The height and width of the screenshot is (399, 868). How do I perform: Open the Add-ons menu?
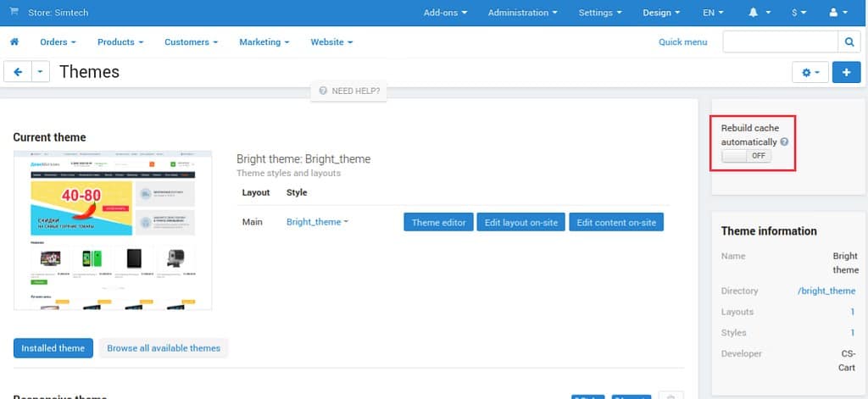pos(445,12)
